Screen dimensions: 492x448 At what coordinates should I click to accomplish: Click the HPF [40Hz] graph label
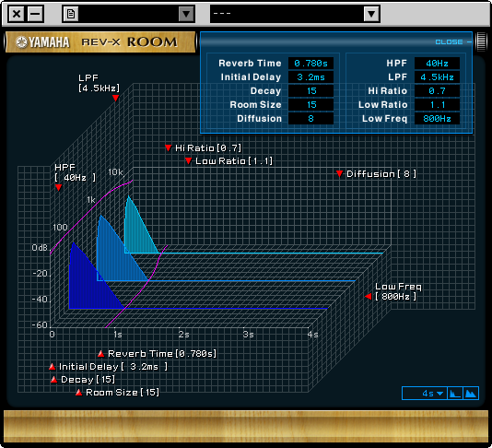(x=75, y=172)
